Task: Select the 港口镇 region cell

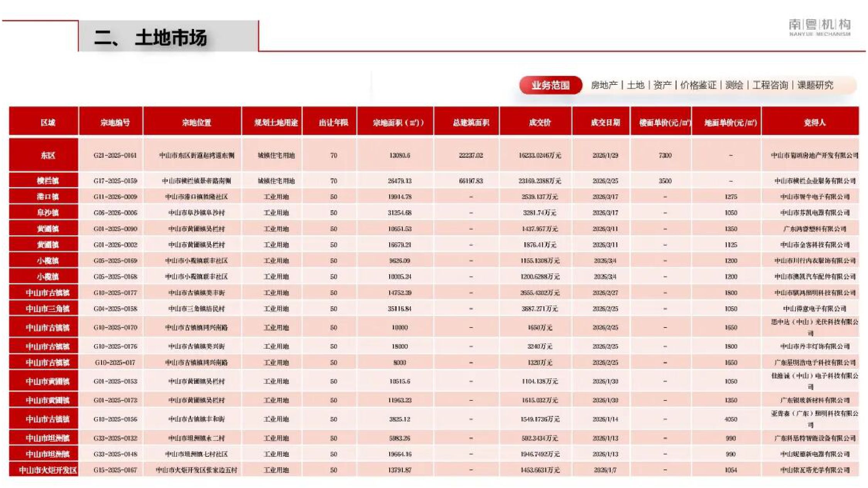Action: 44,197
